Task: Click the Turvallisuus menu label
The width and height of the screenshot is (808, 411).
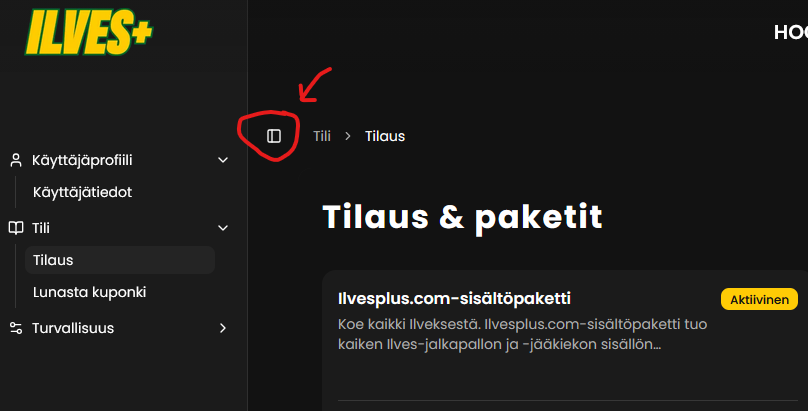Action: 73,328
